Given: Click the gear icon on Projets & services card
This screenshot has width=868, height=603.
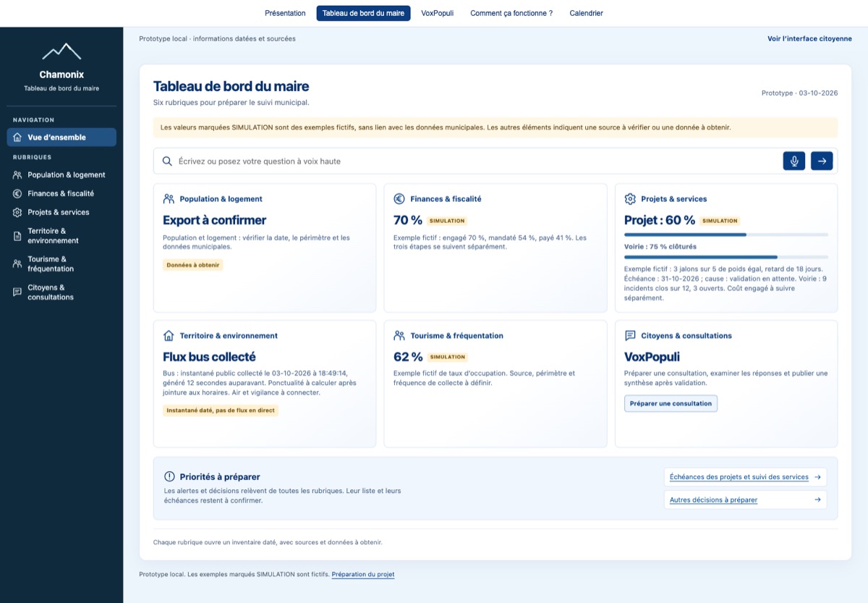Looking at the screenshot, I should pyautogui.click(x=630, y=198).
